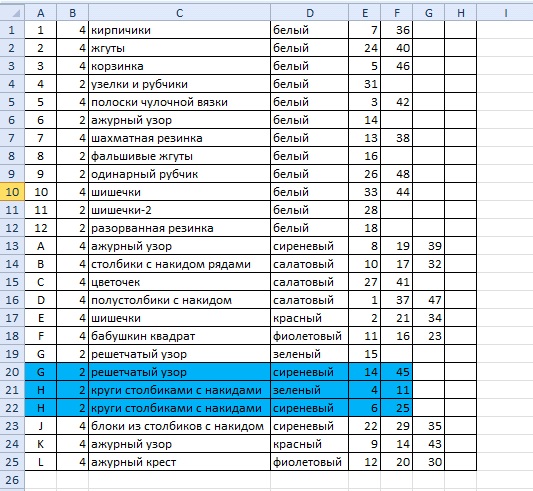
Task: Click column I header
Action: tap(505, 13)
